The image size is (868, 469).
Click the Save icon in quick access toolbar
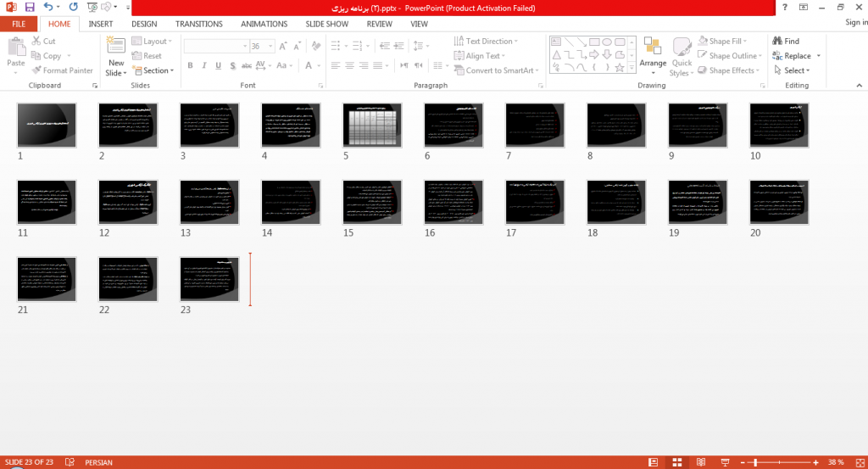[30, 7]
